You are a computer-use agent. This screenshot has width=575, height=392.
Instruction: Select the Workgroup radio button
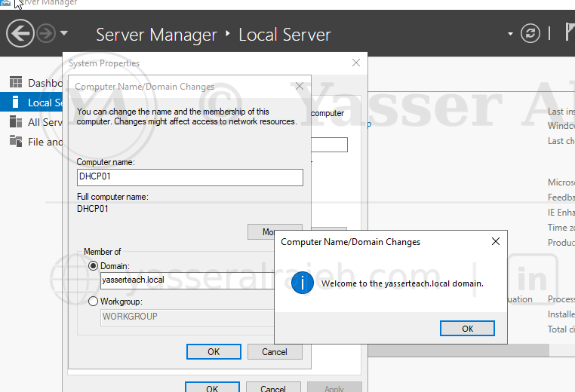pos(93,302)
